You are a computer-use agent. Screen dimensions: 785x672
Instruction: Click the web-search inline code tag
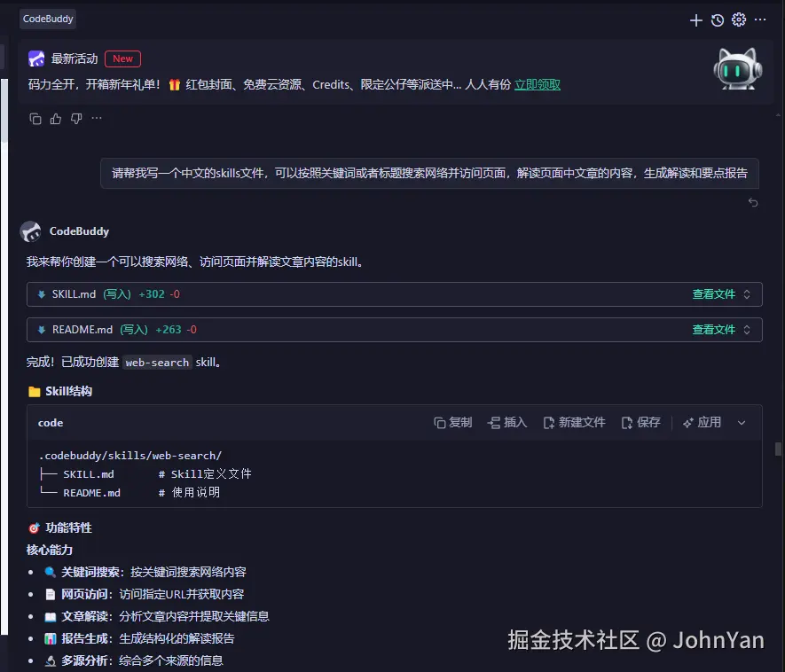tap(157, 363)
